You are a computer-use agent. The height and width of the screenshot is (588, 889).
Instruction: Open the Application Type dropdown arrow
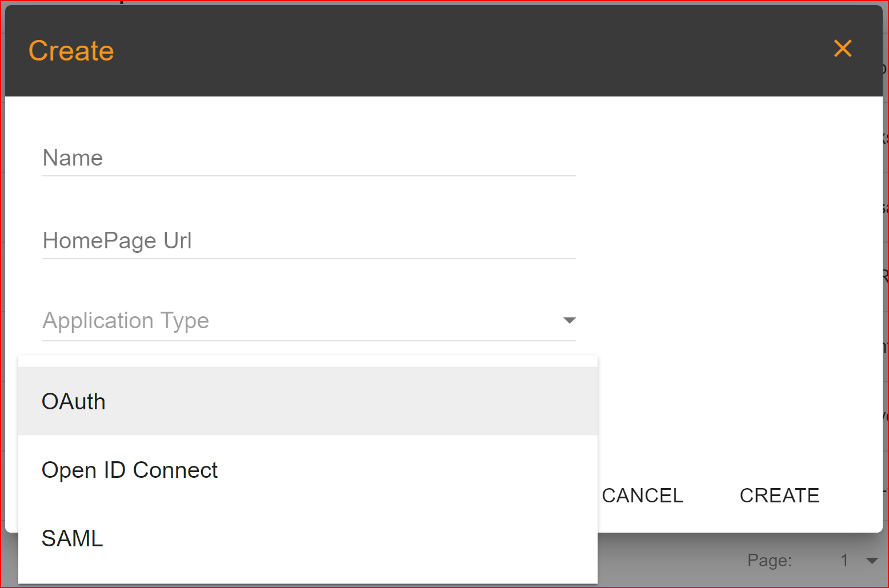coord(569,321)
